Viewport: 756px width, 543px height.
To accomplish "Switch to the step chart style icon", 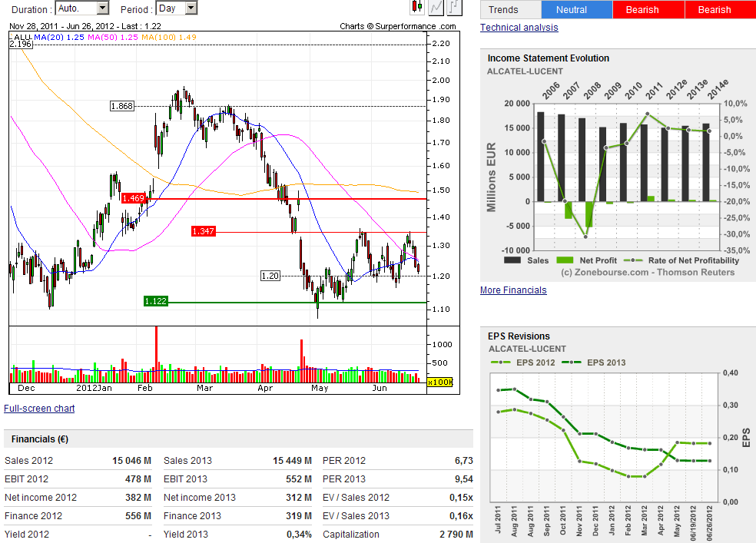I will coord(455,7).
